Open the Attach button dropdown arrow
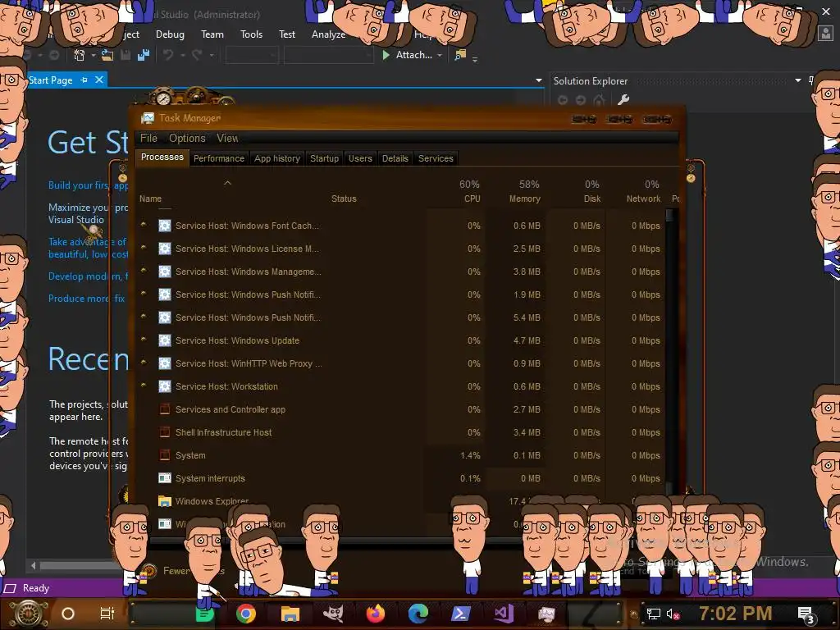Image resolution: width=840 pixels, height=630 pixels. (440, 55)
